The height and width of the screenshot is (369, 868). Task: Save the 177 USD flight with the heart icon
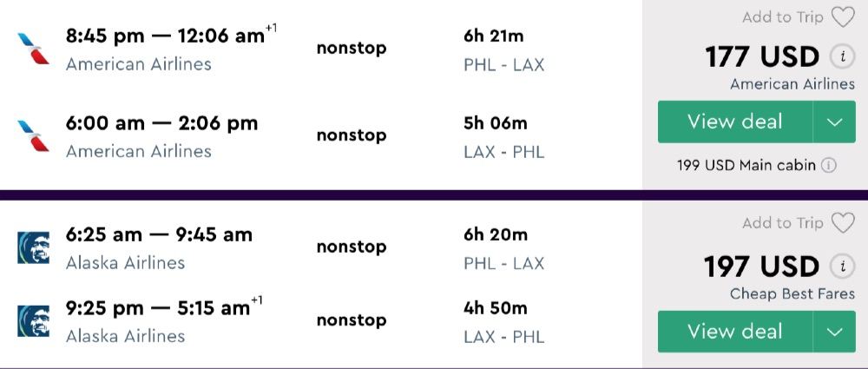click(x=842, y=17)
